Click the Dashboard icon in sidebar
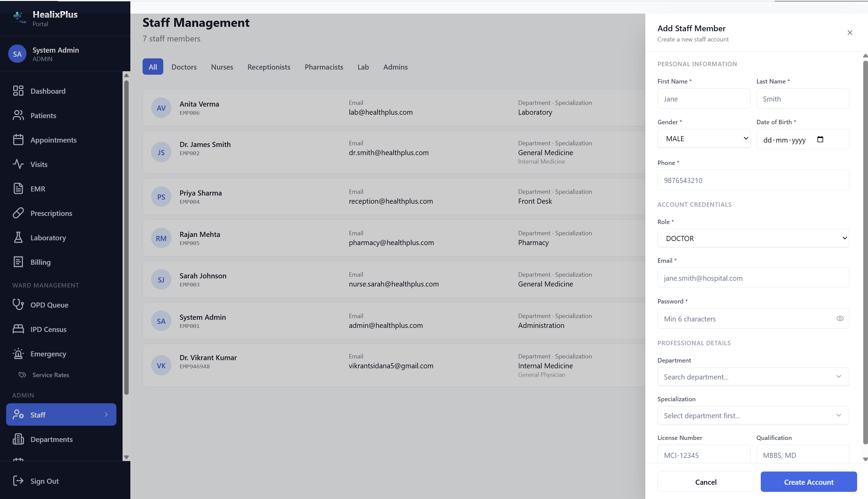Screen dimensions: 868x499 click(18, 91)
